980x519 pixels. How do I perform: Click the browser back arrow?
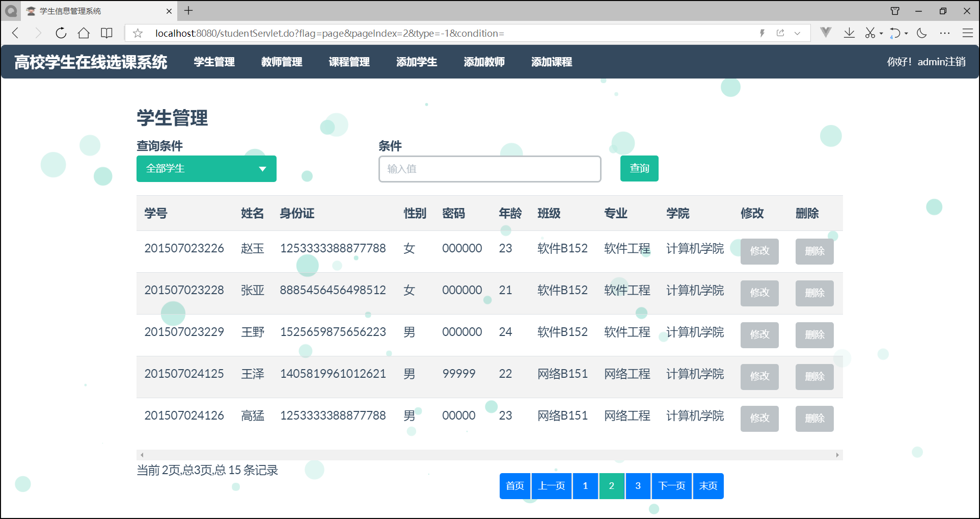tap(16, 33)
